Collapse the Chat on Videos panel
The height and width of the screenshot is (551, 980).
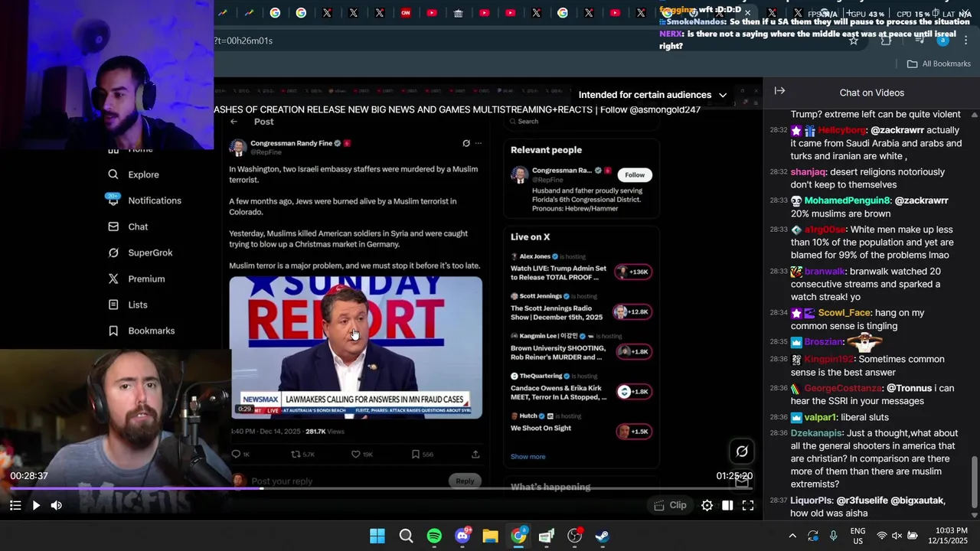[779, 91]
